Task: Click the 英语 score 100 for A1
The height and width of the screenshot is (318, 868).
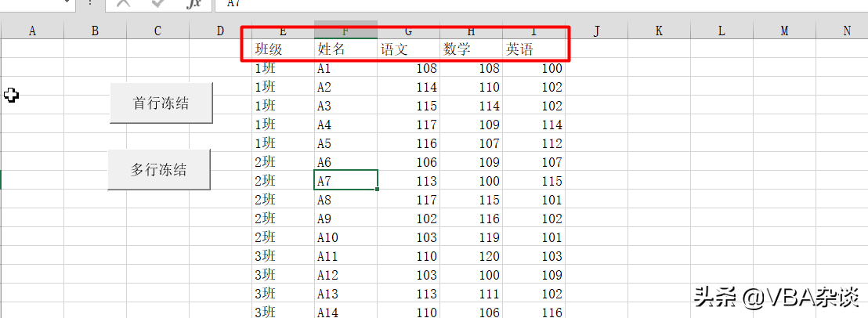Action: [533, 68]
